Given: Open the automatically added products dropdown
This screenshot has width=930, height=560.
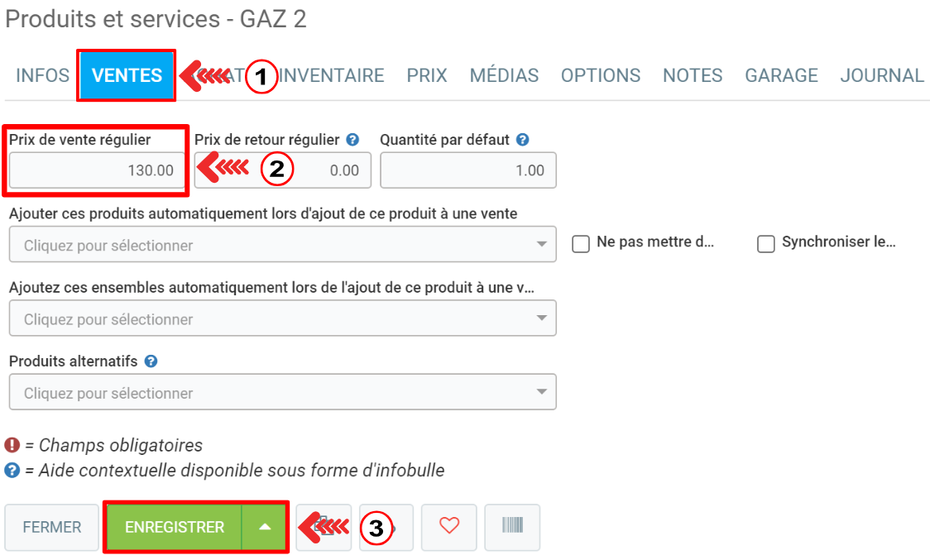Looking at the screenshot, I should pyautogui.click(x=282, y=246).
